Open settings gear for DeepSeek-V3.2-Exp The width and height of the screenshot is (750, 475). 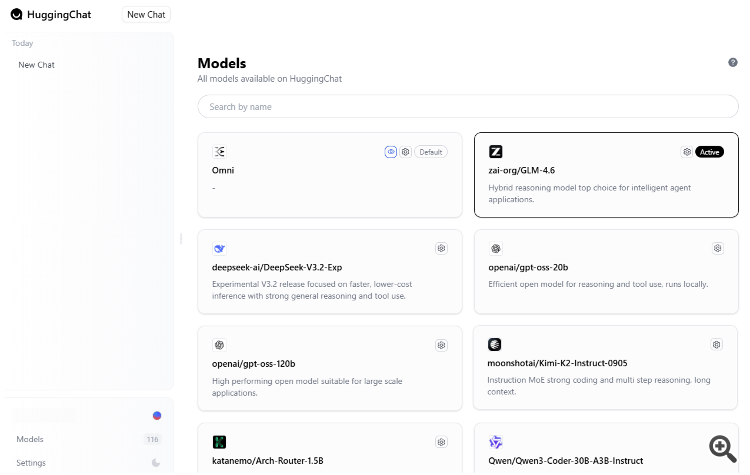click(x=441, y=248)
